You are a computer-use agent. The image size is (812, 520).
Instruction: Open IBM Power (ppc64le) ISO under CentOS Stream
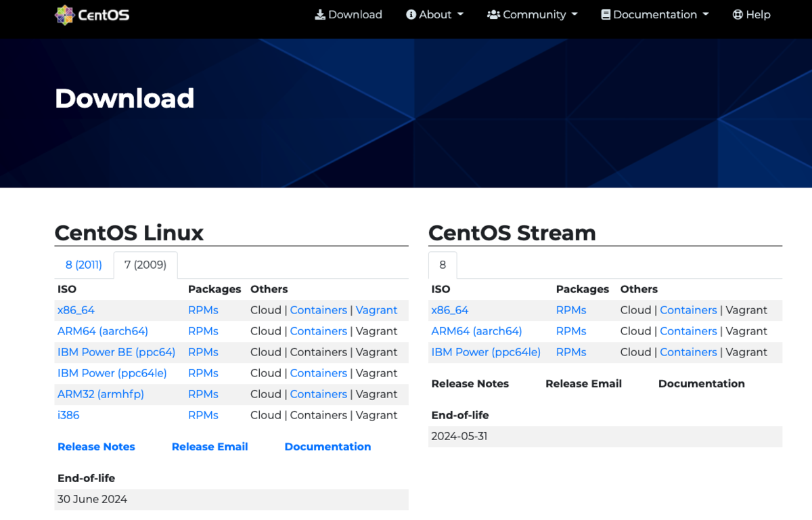point(486,352)
